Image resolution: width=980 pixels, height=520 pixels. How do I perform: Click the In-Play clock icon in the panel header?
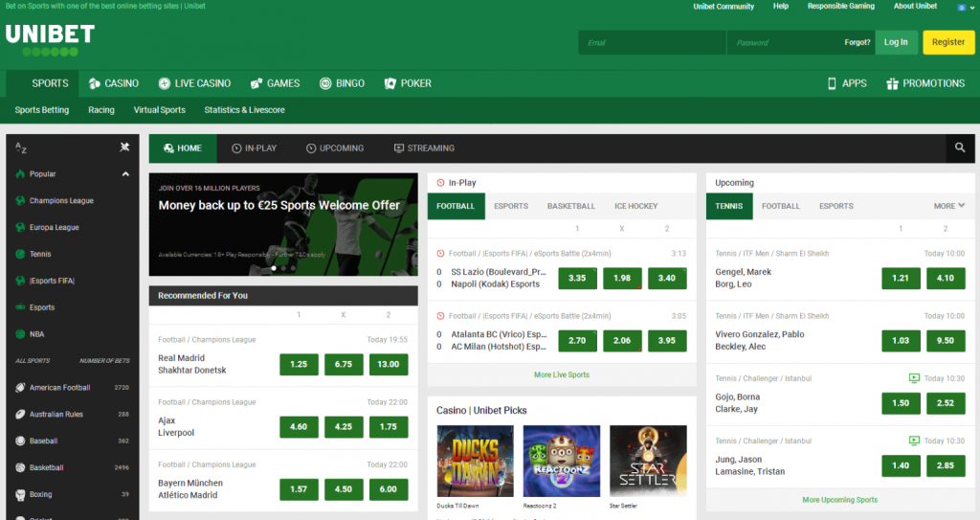(x=440, y=183)
